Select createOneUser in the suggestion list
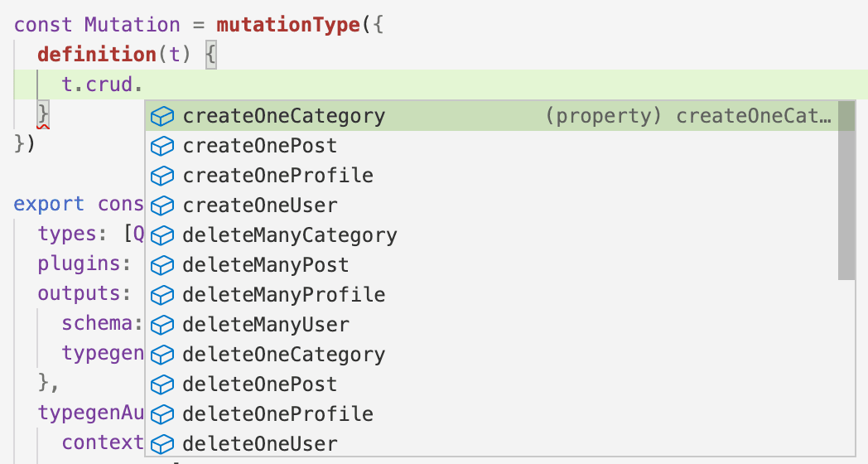Image resolution: width=868 pixels, height=464 pixels. click(x=260, y=206)
